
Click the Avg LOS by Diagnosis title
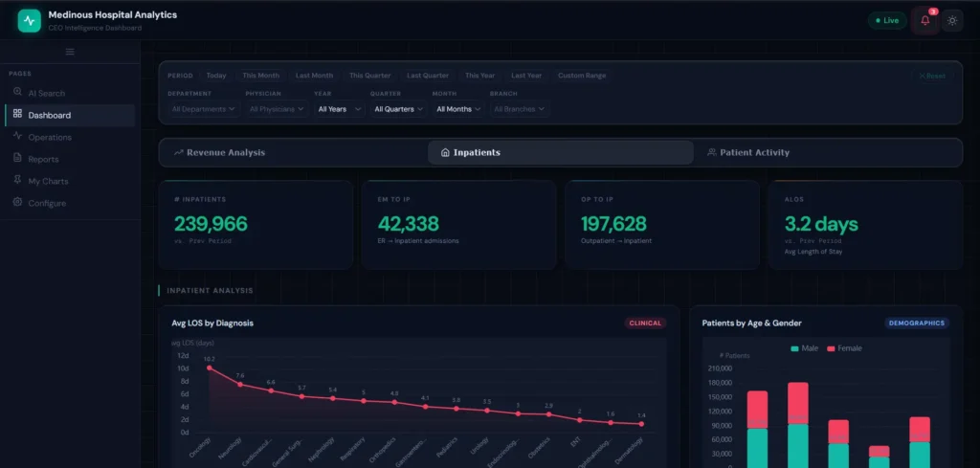(x=212, y=323)
